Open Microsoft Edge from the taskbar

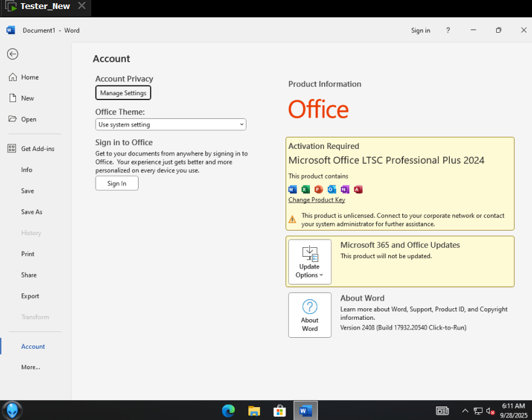point(228,410)
